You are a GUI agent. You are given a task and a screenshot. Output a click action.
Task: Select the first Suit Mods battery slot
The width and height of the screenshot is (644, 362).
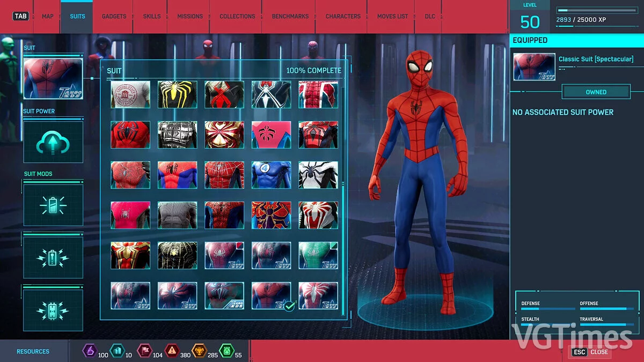pyautogui.click(x=53, y=204)
